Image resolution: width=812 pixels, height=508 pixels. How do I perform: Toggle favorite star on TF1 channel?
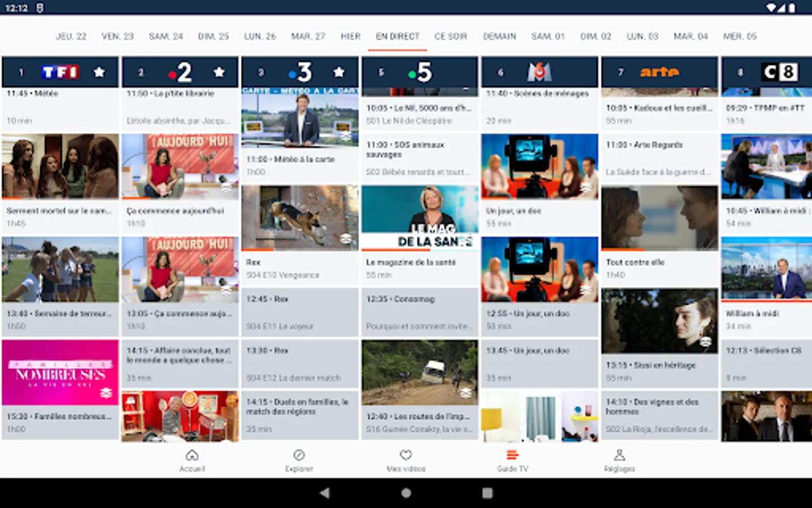tap(99, 72)
